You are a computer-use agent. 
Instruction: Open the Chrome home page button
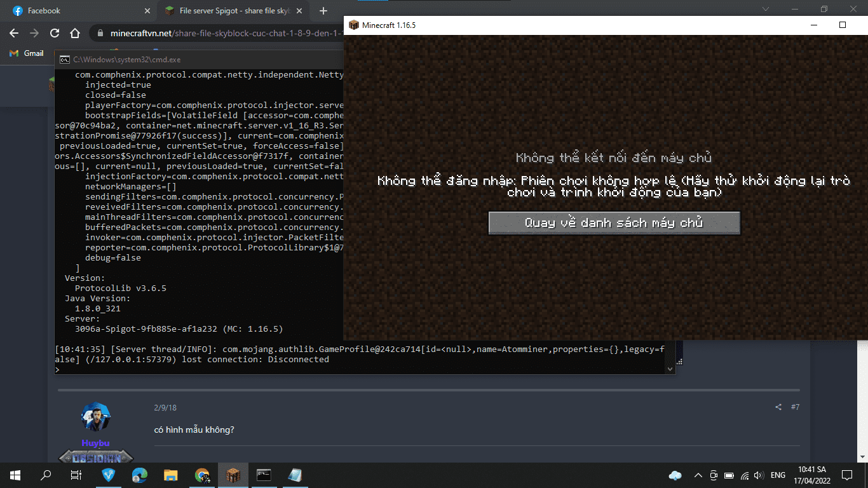[75, 33]
